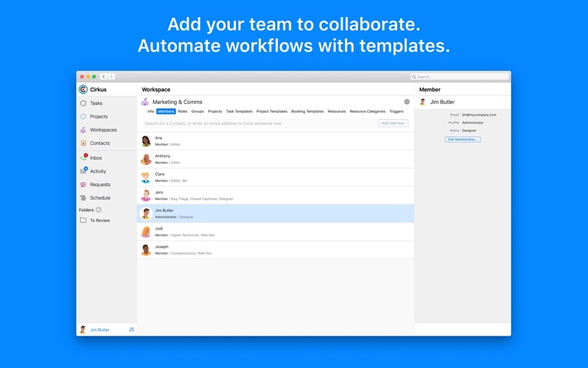Switch to the Task Templates tab
Image resolution: width=588 pixels, height=368 pixels.
click(240, 112)
